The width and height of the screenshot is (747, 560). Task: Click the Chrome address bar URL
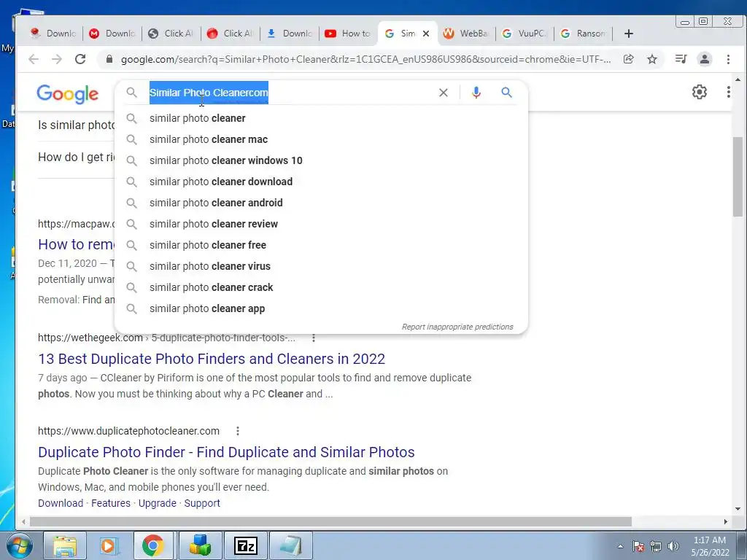pyautogui.click(x=365, y=60)
